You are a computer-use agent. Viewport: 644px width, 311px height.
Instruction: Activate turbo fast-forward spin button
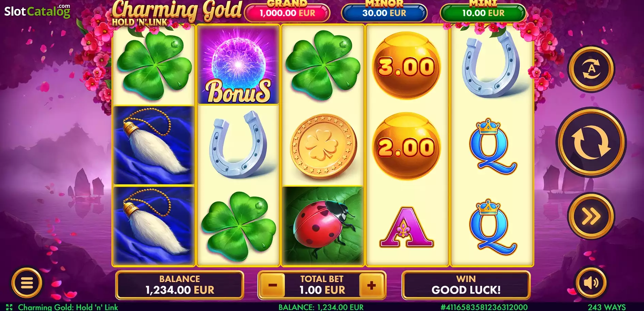[591, 216]
